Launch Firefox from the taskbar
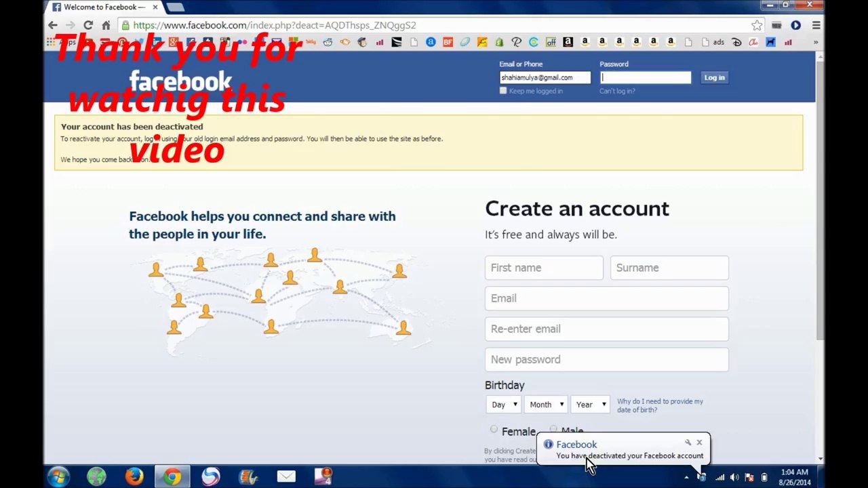Image resolution: width=868 pixels, height=488 pixels. click(x=134, y=476)
